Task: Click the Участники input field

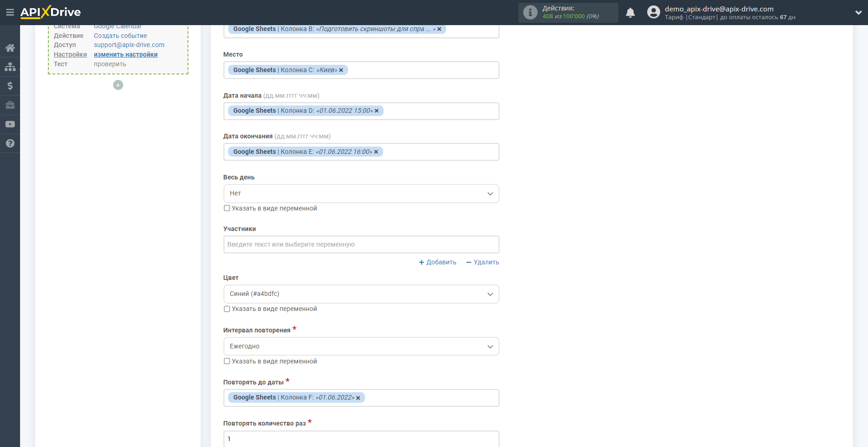Action: click(361, 244)
